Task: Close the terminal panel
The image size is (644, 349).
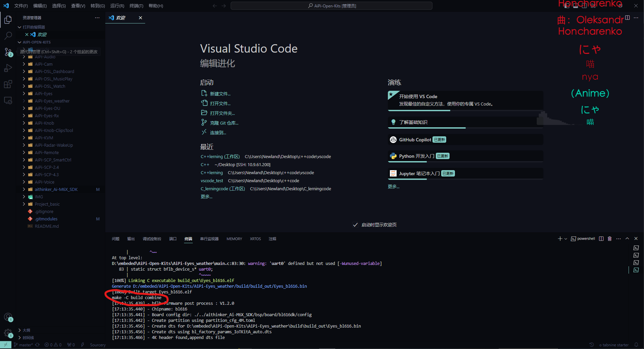Action: tap(636, 238)
